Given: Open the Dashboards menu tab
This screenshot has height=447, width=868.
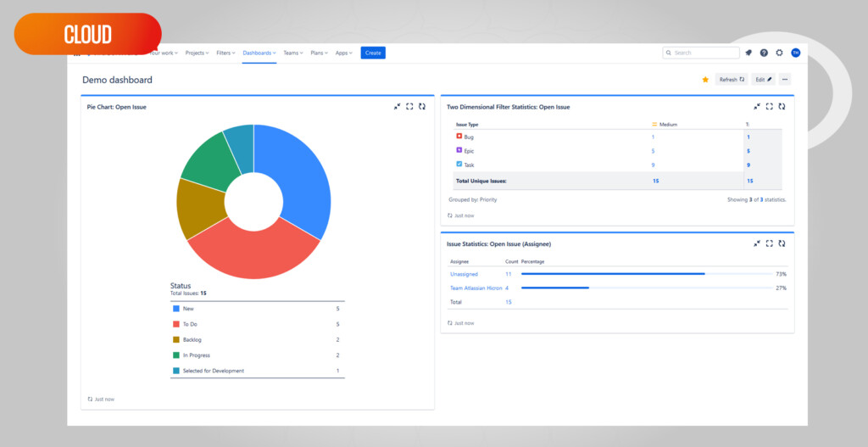Looking at the screenshot, I should (259, 53).
